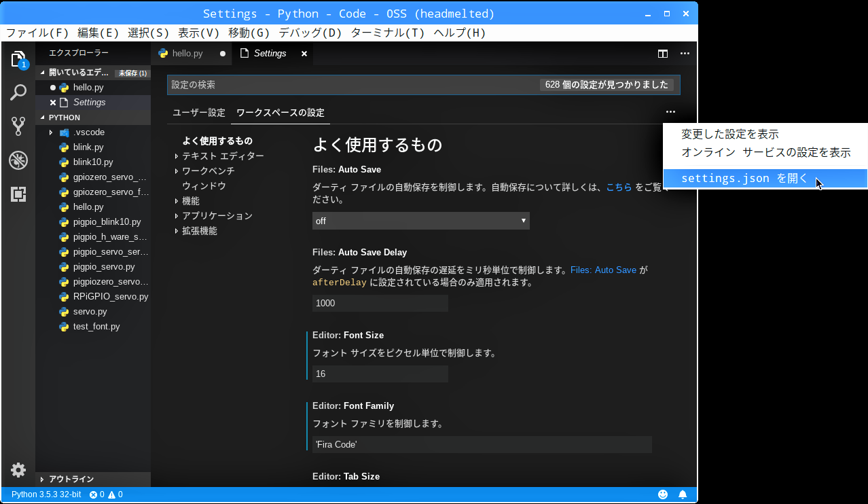Open the Search view in activity bar
Image resolution: width=868 pixels, height=504 pixels.
click(x=18, y=92)
